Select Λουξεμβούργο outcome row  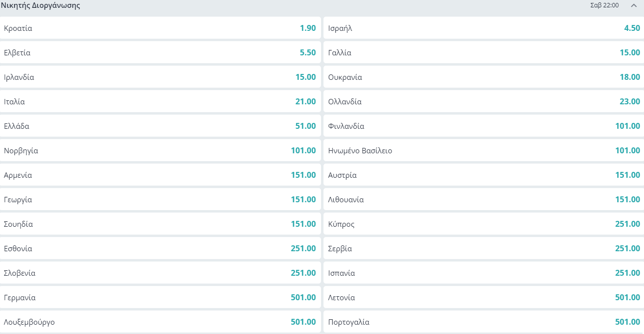tap(160, 322)
